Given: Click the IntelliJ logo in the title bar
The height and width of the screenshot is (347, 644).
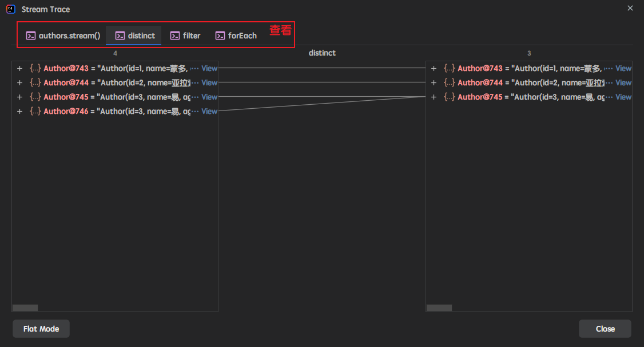Looking at the screenshot, I should [x=9, y=9].
